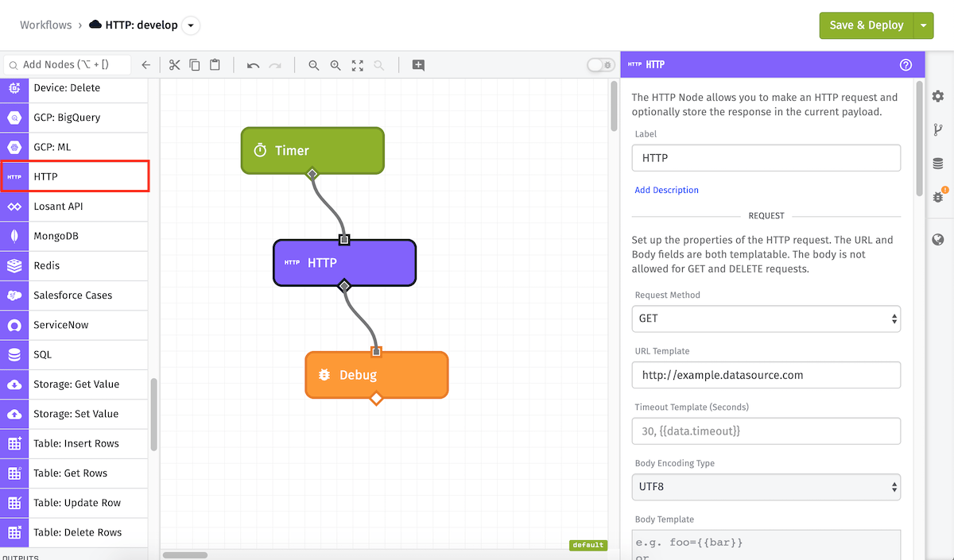
Task: Select the Redis node in palette
Action: tap(74, 265)
